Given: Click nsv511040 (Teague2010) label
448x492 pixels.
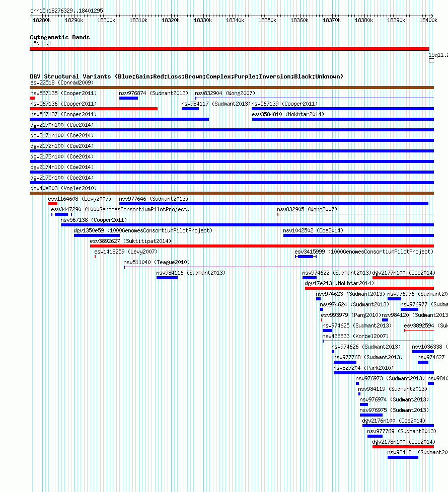Looking at the screenshot, I should 157,262.
